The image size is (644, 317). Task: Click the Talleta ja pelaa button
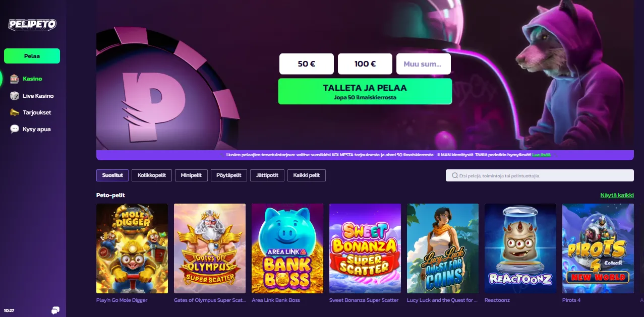coord(365,91)
